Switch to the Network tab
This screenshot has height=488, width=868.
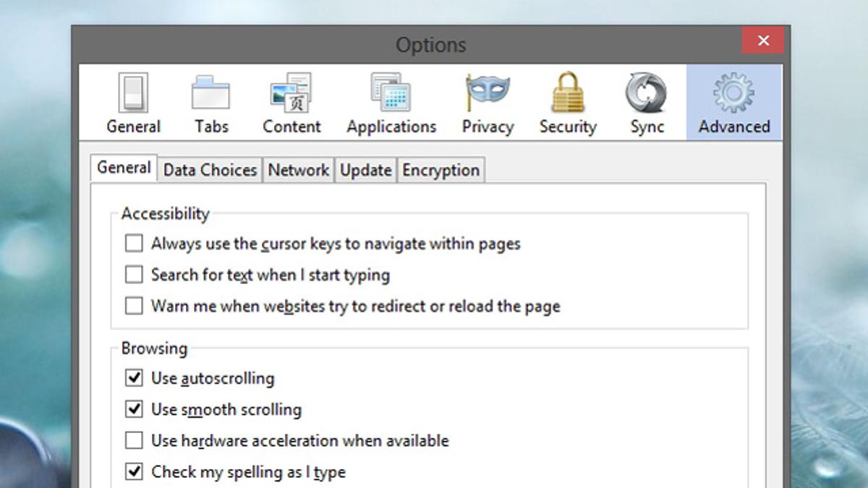(x=298, y=170)
